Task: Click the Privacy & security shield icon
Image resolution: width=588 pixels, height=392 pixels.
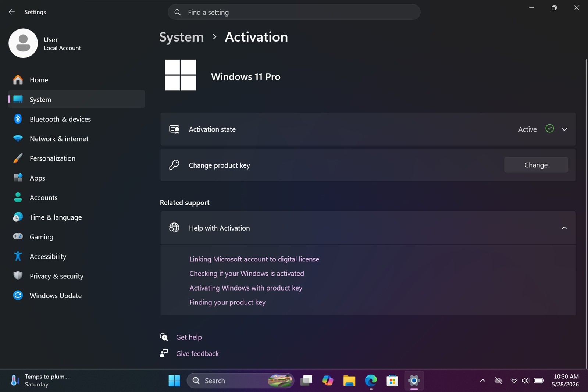Action: coord(18,276)
